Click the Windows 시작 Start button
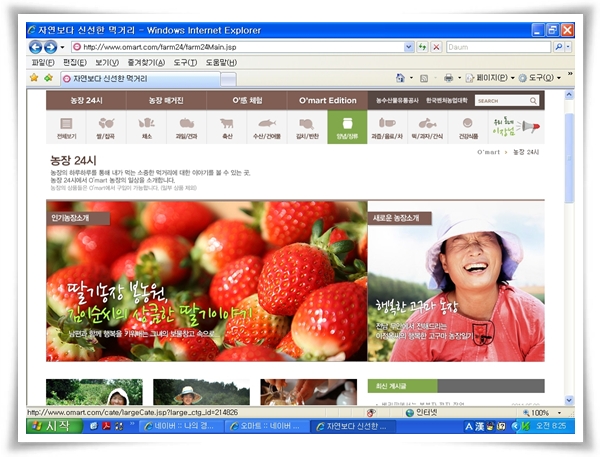 (x=49, y=426)
